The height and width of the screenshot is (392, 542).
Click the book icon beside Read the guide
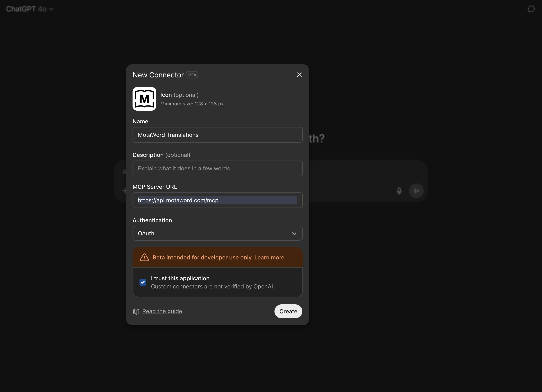[136, 311]
